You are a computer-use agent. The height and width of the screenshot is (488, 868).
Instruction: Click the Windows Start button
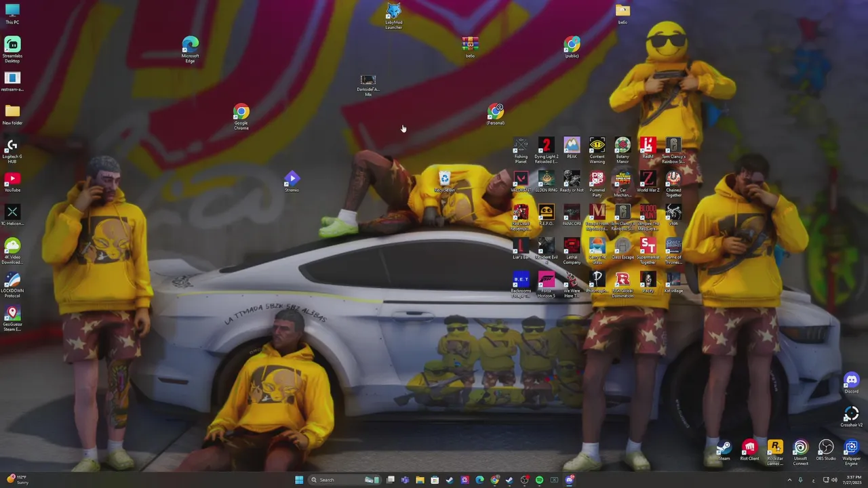coord(299,480)
